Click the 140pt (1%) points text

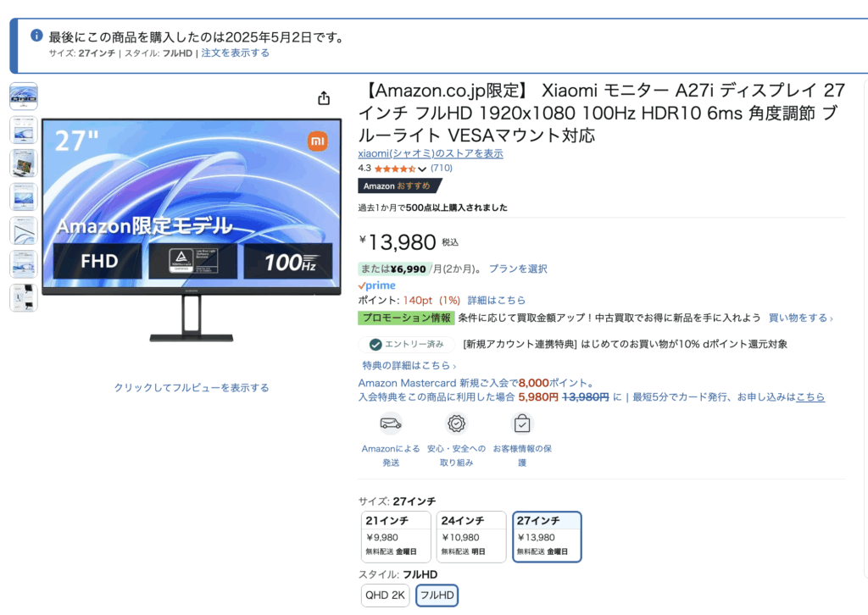click(431, 301)
